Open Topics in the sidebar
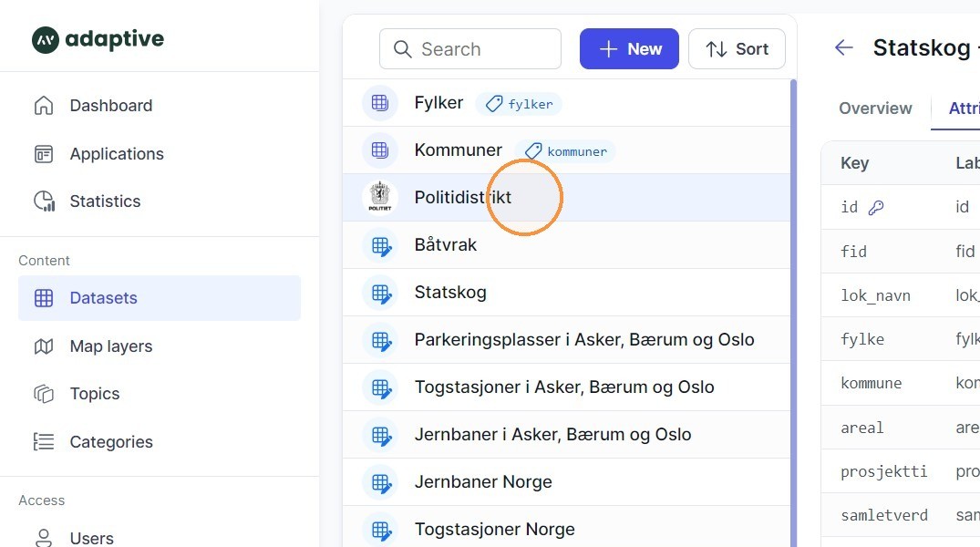 click(160, 394)
